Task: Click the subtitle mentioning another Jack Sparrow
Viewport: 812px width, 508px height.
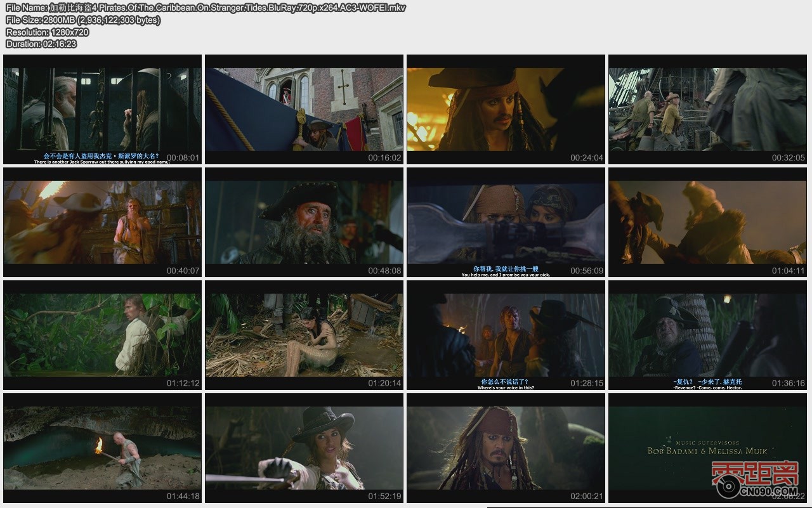Action: click(102, 162)
